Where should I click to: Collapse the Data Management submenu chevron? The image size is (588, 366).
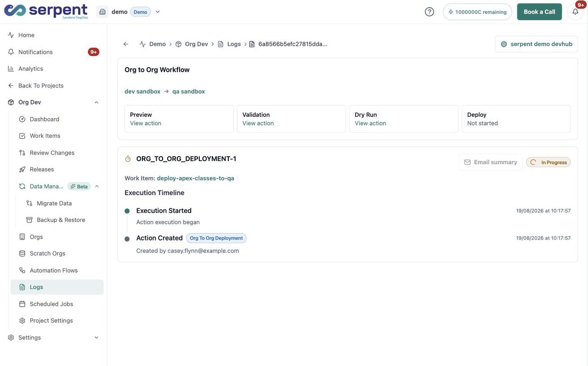pyautogui.click(x=97, y=186)
